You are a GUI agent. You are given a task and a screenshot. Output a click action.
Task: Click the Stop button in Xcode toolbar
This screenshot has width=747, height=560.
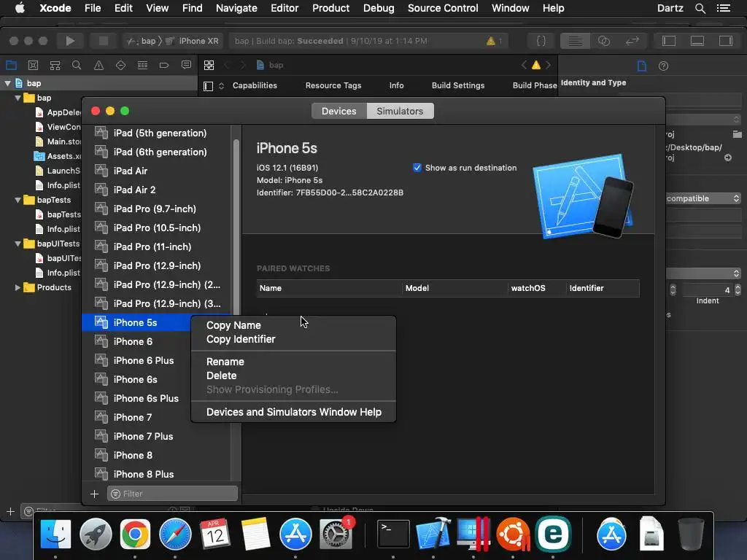click(103, 41)
